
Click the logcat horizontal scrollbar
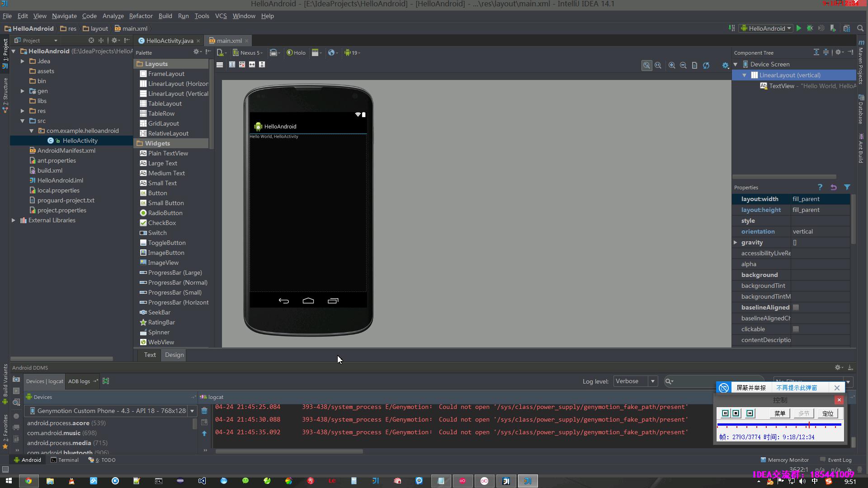click(x=289, y=451)
